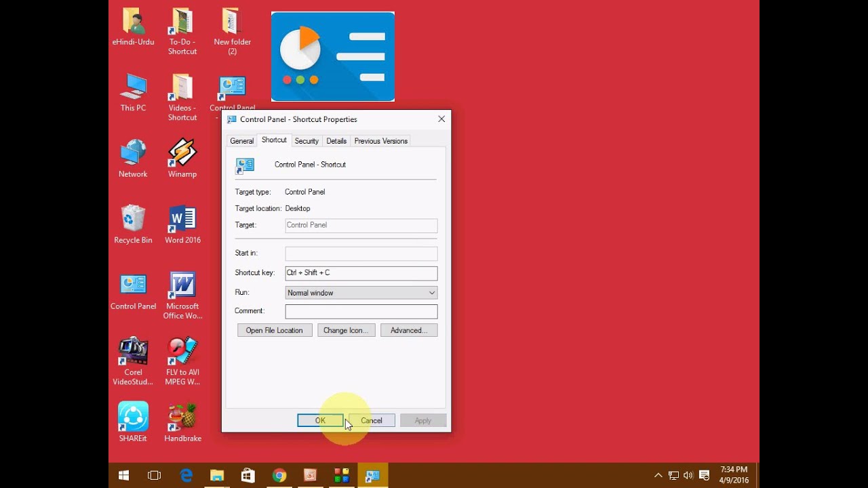
Task: Open the Previous Versions tab
Action: [x=381, y=141]
